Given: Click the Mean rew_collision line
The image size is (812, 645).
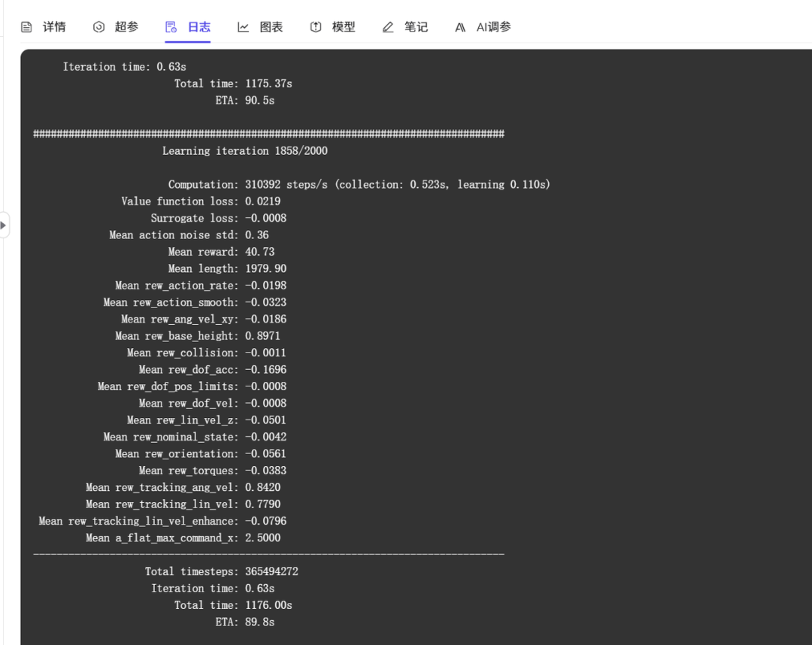Looking at the screenshot, I should tap(207, 353).
